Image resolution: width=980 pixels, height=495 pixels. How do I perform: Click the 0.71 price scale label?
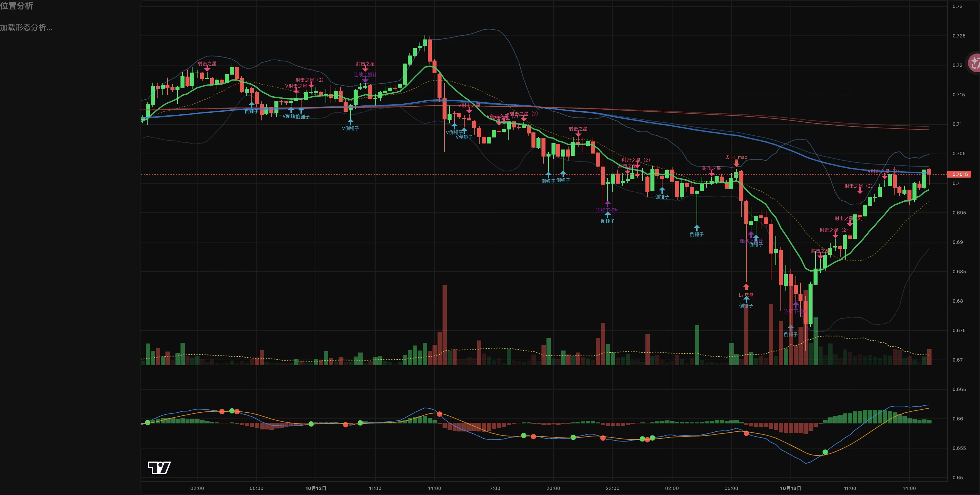pos(958,124)
